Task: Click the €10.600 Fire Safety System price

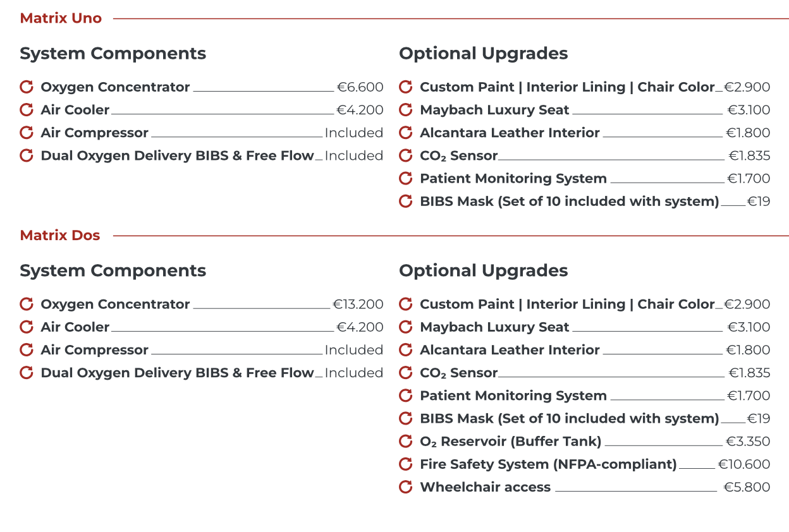Action: [744, 464]
